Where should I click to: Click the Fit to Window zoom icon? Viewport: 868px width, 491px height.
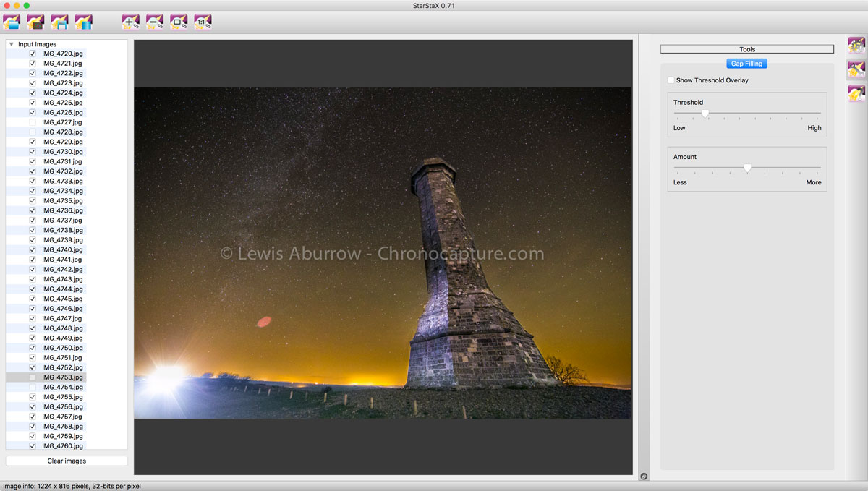pos(179,22)
